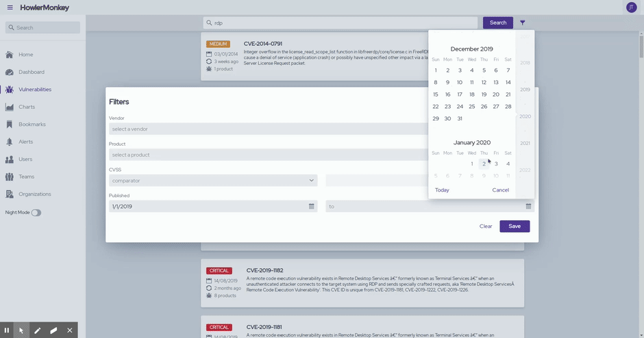The height and width of the screenshot is (338, 644).
Task: Click the Vulnerabilities bug icon
Action: (10, 90)
